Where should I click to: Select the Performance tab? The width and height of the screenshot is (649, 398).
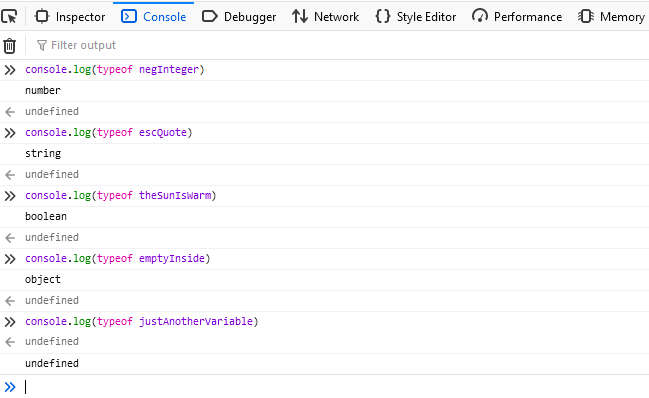coord(517,17)
